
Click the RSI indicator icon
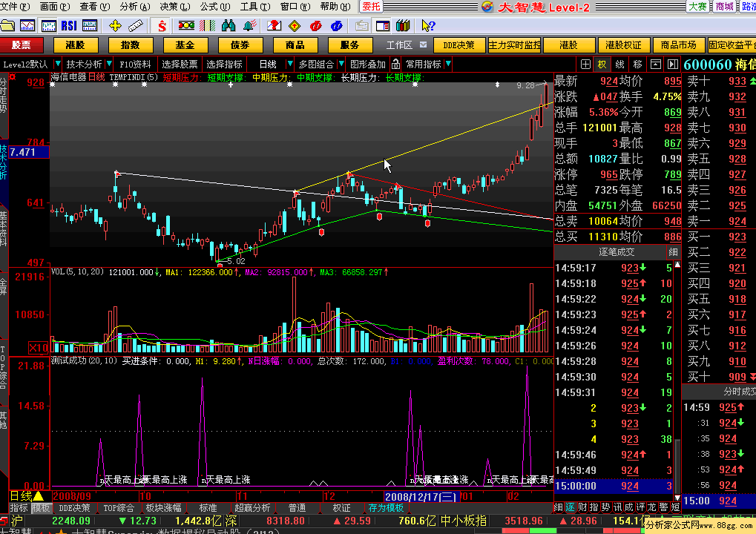pyautogui.click(x=69, y=25)
